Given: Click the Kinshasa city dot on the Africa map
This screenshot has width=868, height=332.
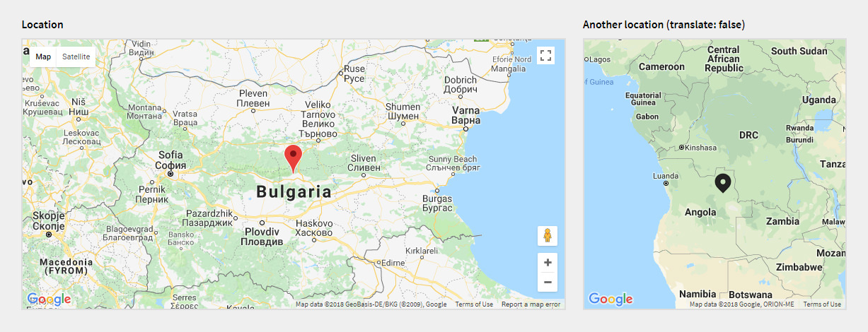Looking at the screenshot, I should click(x=681, y=148).
